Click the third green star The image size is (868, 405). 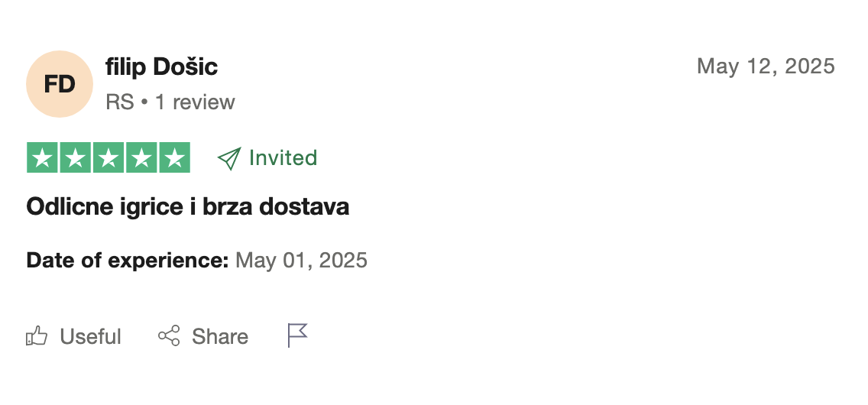click(x=108, y=158)
